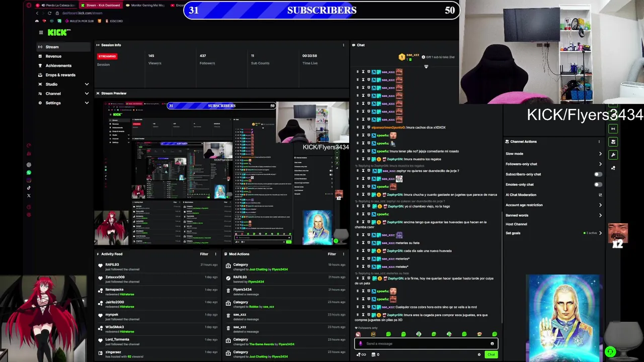Open Session Info panel options menu

(344, 45)
